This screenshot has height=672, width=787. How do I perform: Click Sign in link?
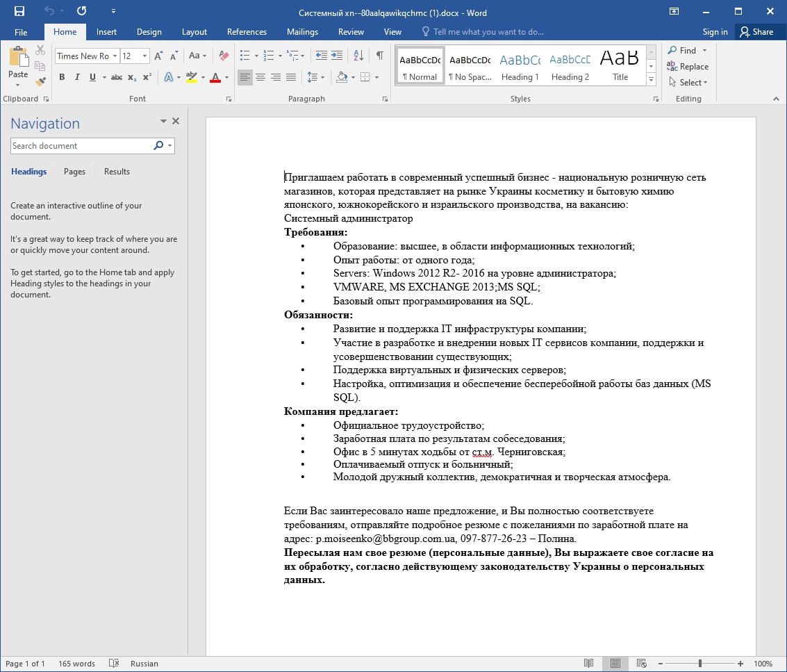point(715,32)
